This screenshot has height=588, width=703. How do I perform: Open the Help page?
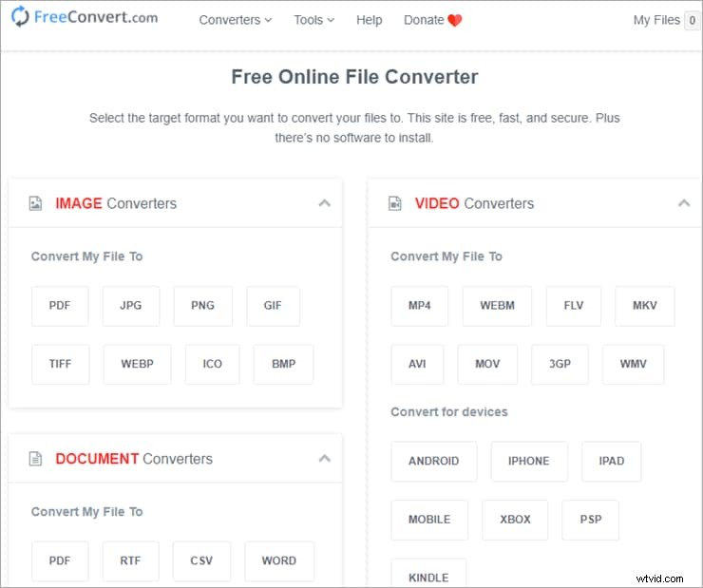click(x=370, y=20)
